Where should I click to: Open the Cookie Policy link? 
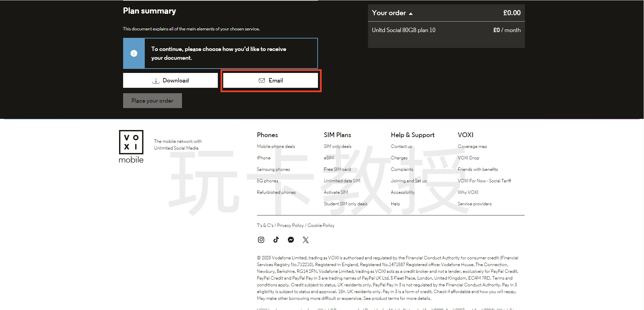pos(321,226)
